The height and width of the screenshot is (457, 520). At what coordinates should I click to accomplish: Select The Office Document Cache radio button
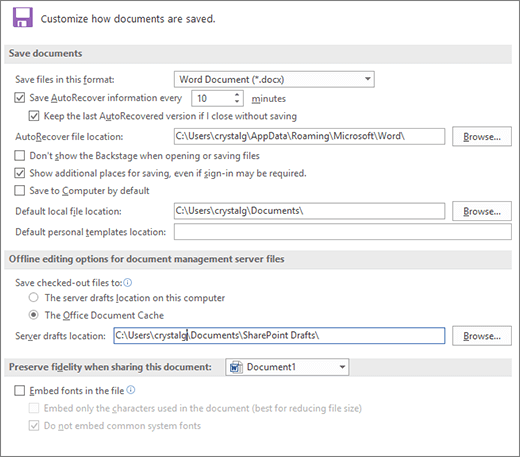pos(33,315)
